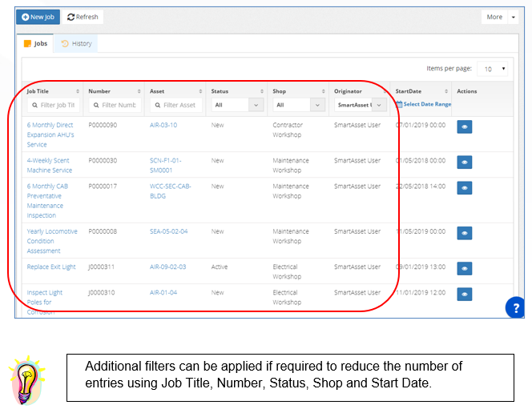The width and height of the screenshot is (532, 409).
Task: Click eye icon for Yearly Locomotive Condition row
Action: 464,233
